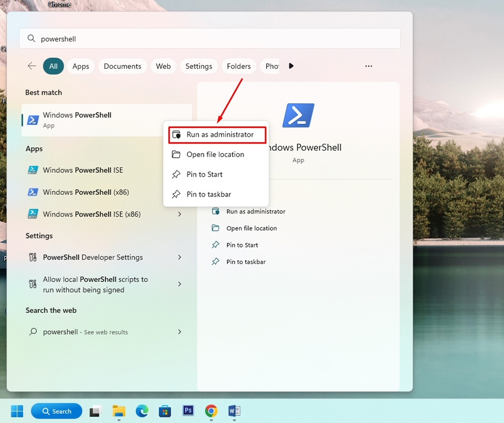Viewport: 504px width, 423px height.
Task: Open the three-dot options menu
Action: tap(369, 66)
